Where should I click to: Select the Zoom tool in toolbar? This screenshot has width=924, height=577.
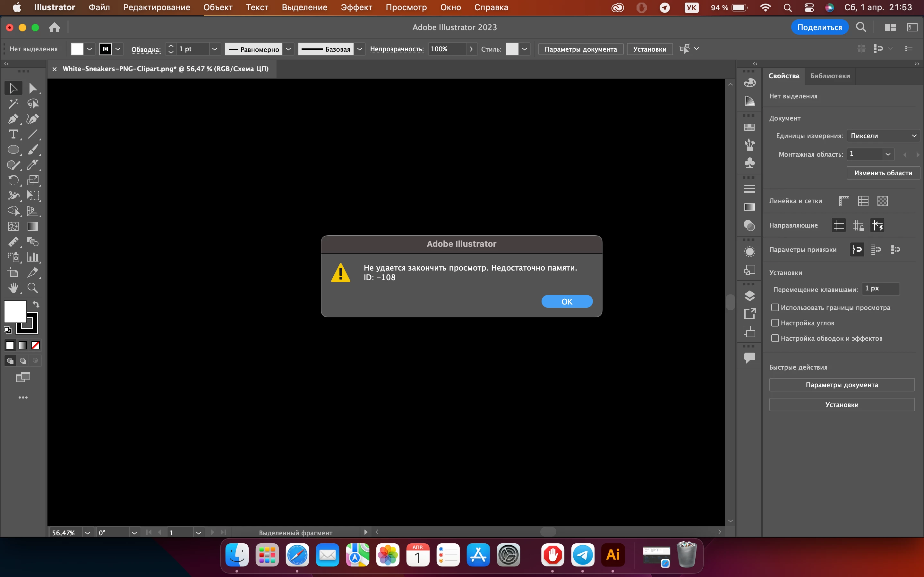pos(32,288)
